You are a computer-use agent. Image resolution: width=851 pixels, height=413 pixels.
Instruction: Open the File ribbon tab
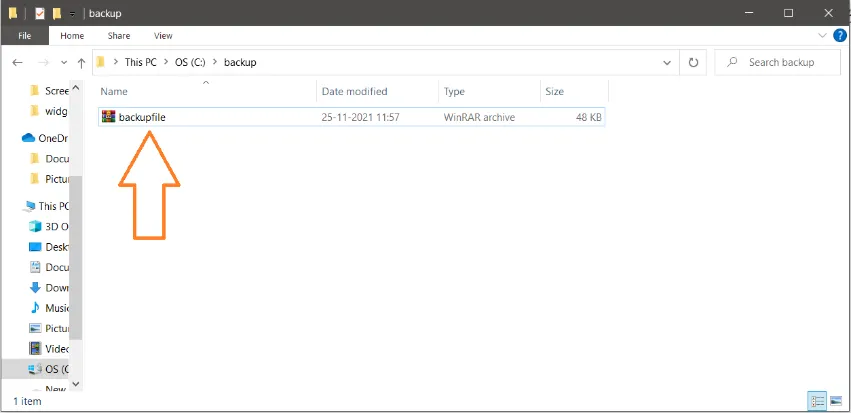click(x=24, y=36)
